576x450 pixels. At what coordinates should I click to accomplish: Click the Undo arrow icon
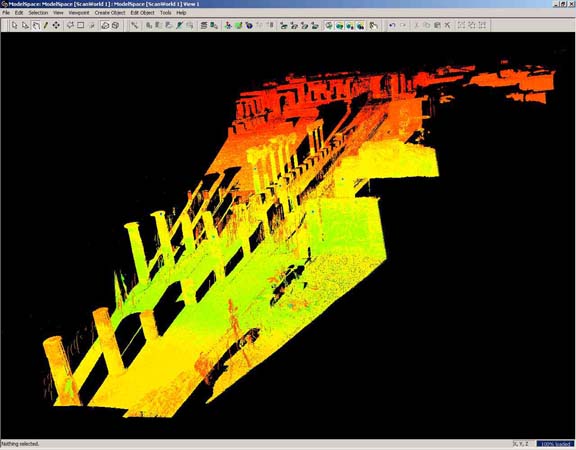click(392, 25)
